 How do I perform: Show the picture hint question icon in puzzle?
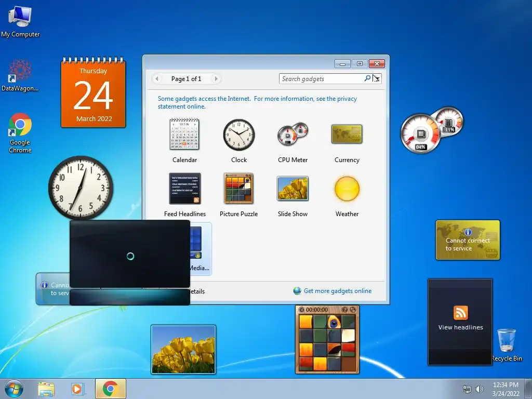[x=345, y=310]
